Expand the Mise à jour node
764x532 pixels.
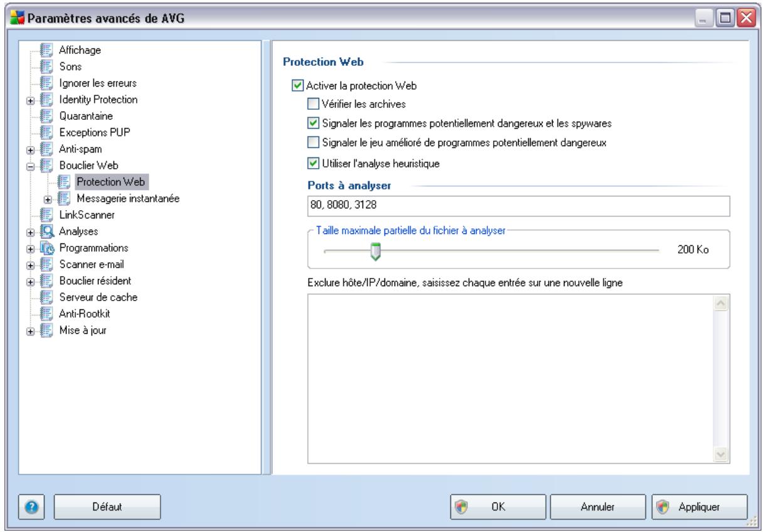pyautogui.click(x=29, y=331)
